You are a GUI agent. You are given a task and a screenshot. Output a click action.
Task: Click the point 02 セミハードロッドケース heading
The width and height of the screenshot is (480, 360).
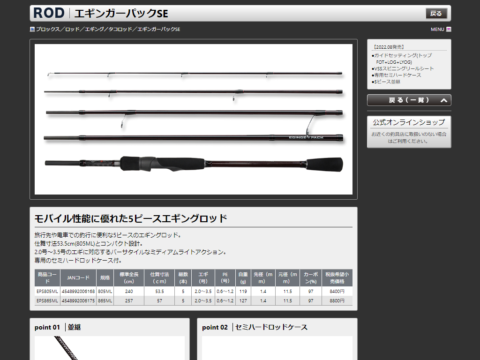point(255,327)
